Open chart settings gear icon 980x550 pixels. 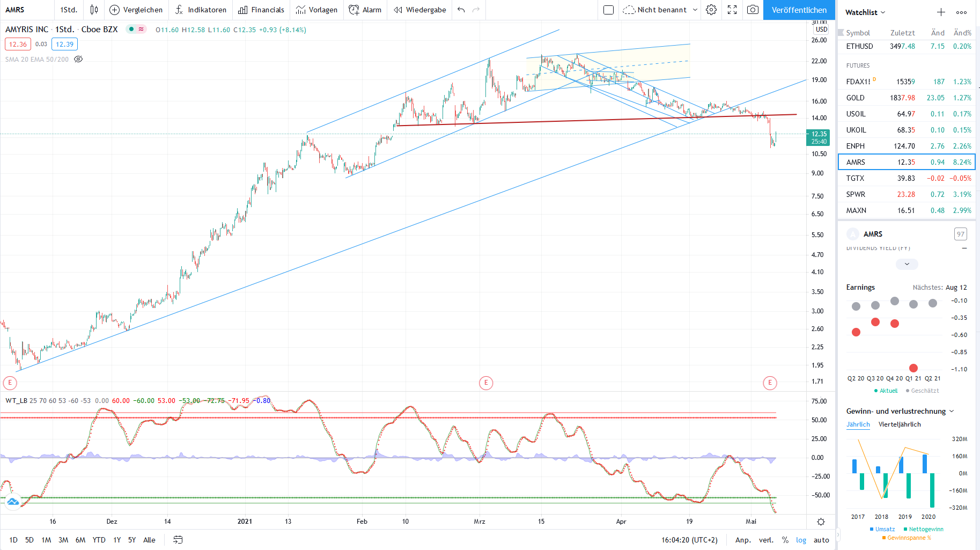point(711,10)
